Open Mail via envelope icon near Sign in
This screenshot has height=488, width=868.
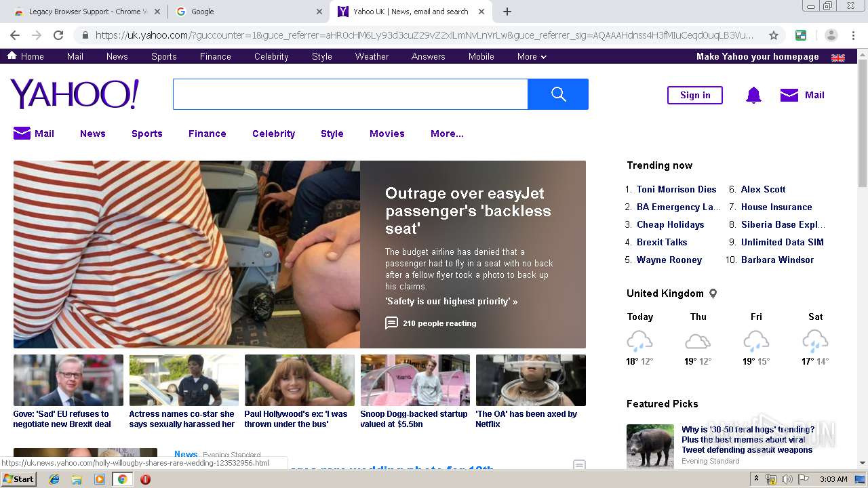(x=789, y=95)
